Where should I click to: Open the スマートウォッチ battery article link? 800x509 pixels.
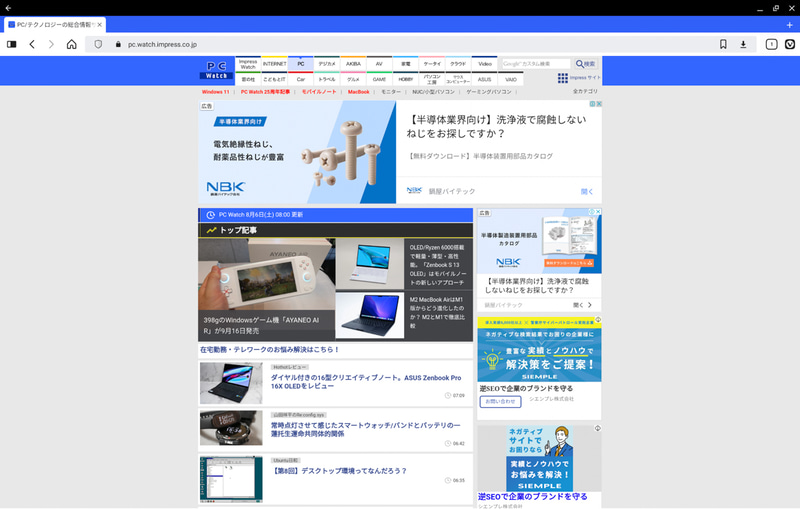(x=365, y=429)
